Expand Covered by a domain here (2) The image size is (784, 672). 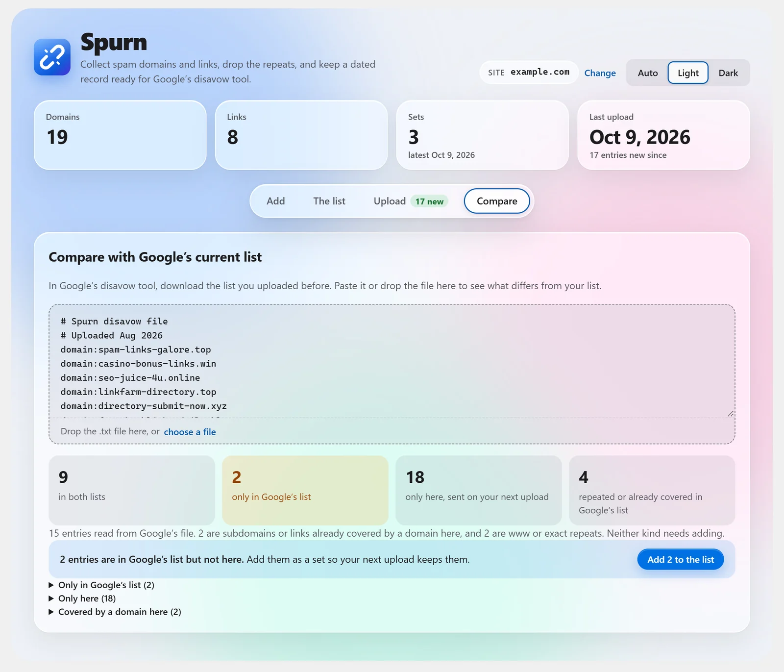coord(115,612)
